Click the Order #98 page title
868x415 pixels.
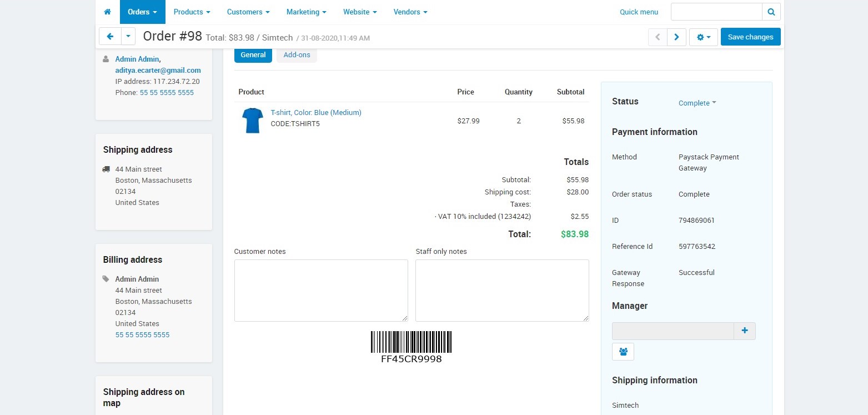(172, 36)
